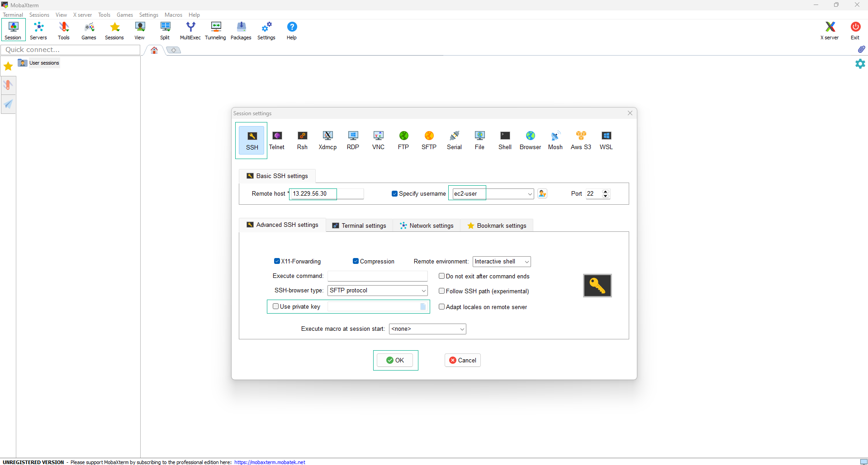Click the paperclip icon at top right
The height and width of the screenshot is (465, 868).
(x=861, y=49)
